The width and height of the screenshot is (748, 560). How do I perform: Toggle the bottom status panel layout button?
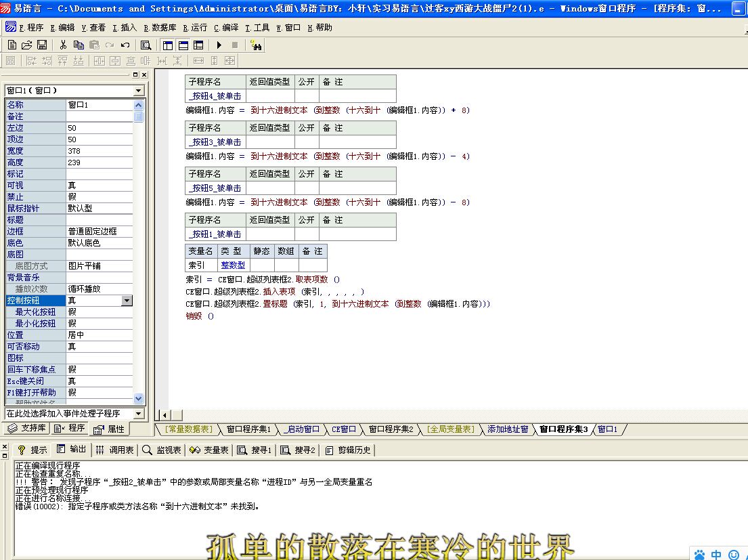pos(183,45)
